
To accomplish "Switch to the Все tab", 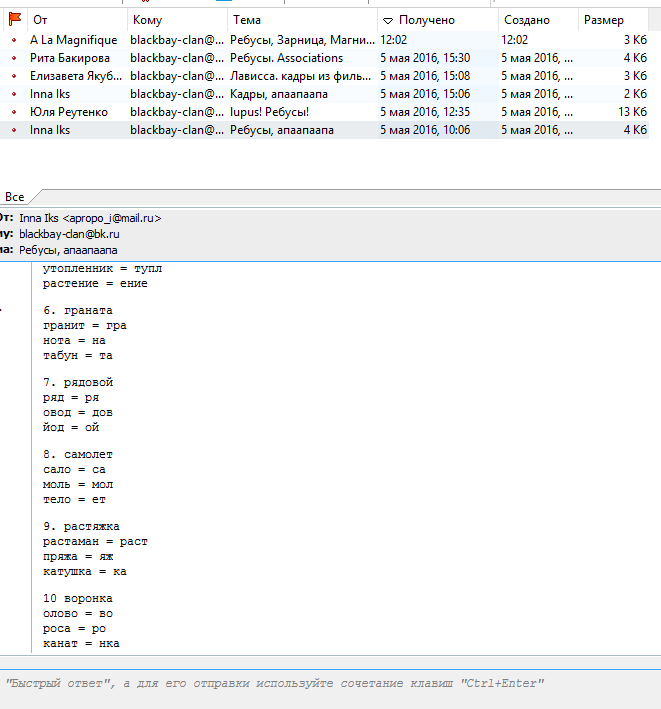I will click(x=14, y=197).
